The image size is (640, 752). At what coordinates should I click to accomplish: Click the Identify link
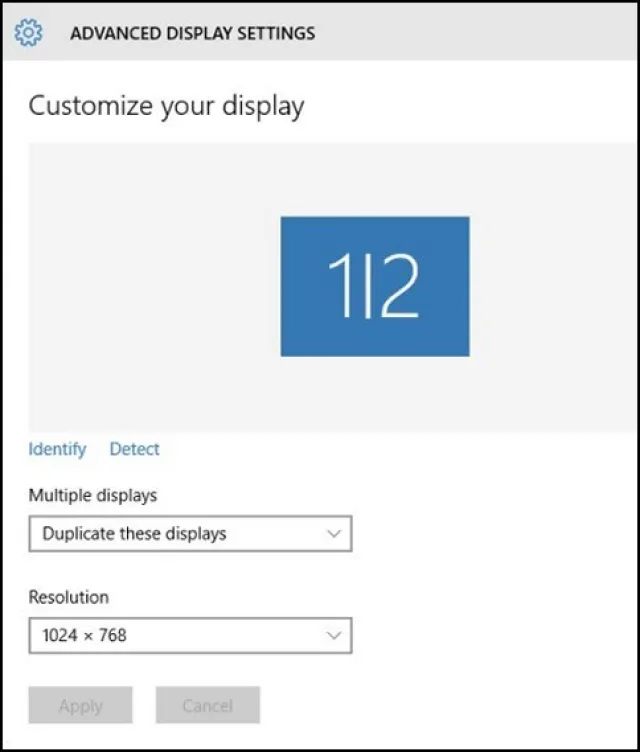[x=58, y=449]
